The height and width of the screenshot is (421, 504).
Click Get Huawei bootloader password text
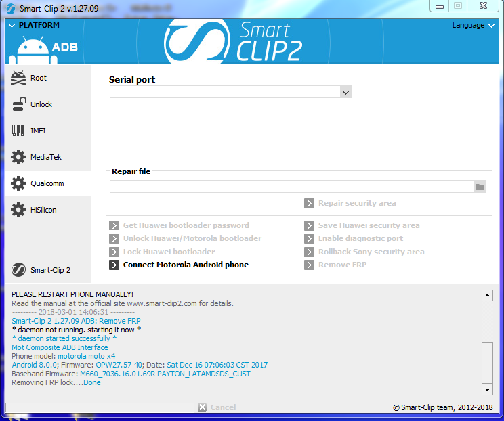coord(186,225)
